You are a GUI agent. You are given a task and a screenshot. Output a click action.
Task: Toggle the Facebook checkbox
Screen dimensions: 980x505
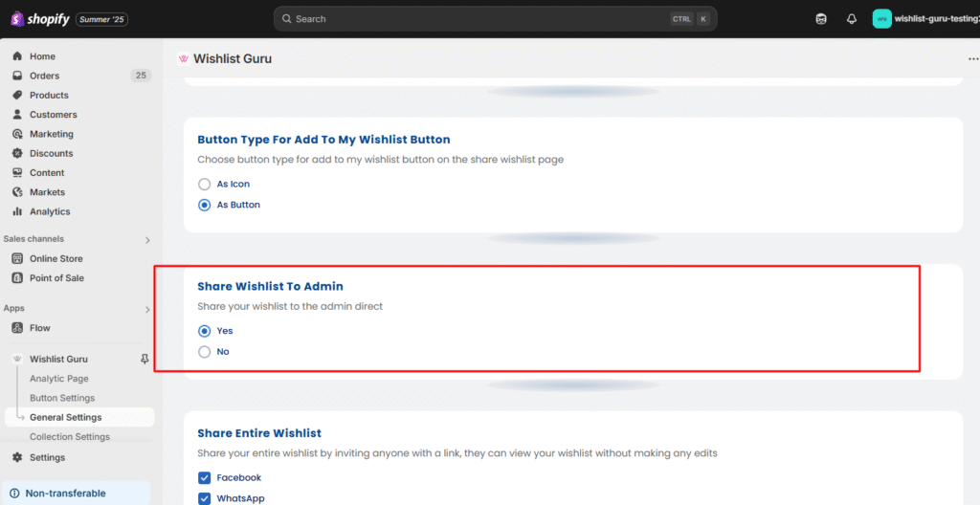click(x=205, y=478)
